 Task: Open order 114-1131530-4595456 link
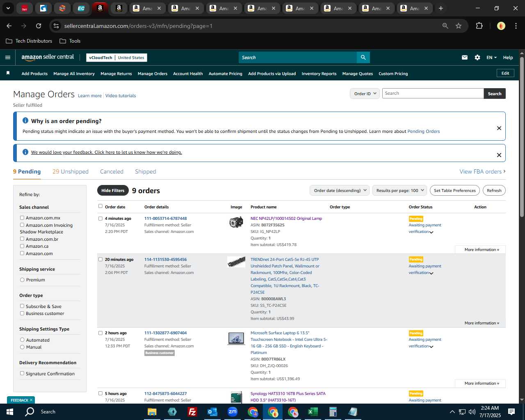(165, 259)
